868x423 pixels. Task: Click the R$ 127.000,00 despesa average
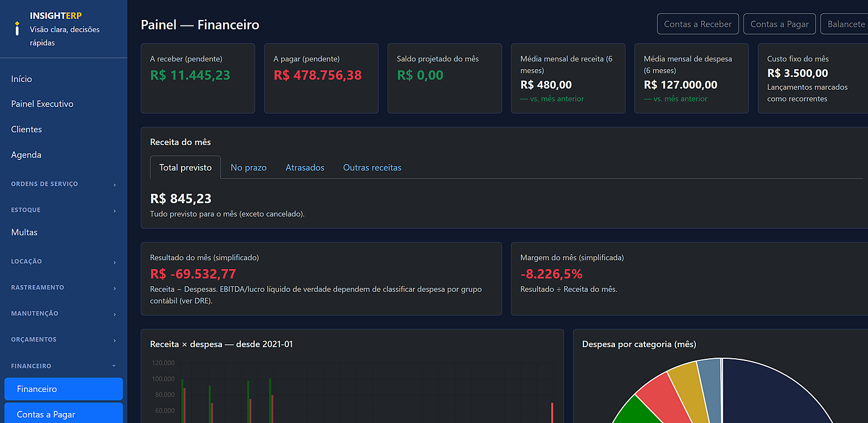681,85
